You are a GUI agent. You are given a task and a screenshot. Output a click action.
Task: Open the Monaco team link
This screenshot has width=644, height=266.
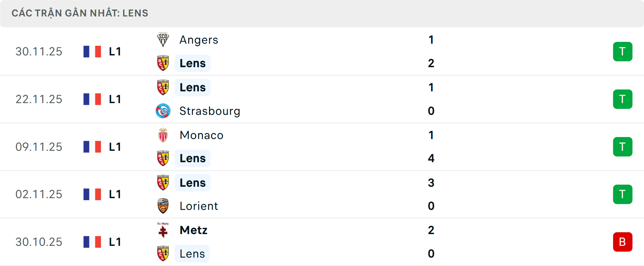click(201, 135)
